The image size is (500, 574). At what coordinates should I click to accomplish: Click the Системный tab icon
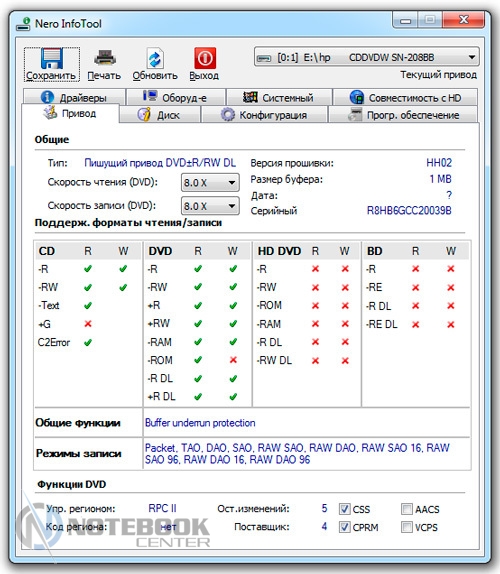(250, 97)
